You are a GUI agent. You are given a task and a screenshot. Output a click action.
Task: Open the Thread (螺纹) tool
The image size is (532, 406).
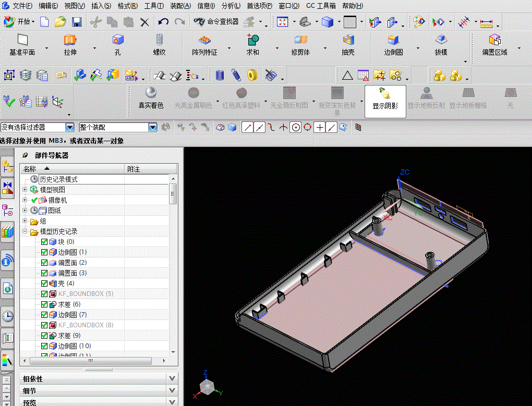tap(159, 45)
